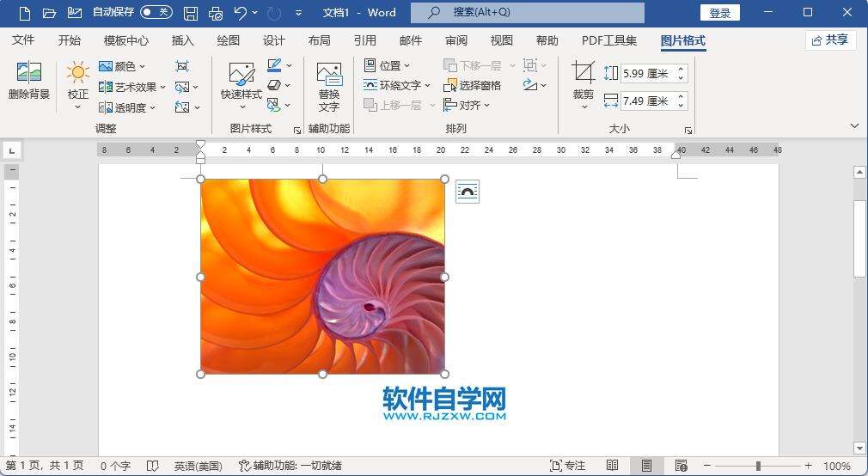Click the Crop (裁剪) icon

click(583, 73)
